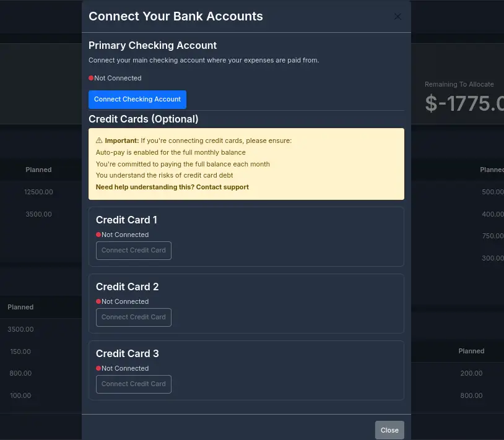The image size is (504, 440).
Task: Click the red status dot under Primary Checking
Action: pos(91,78)
